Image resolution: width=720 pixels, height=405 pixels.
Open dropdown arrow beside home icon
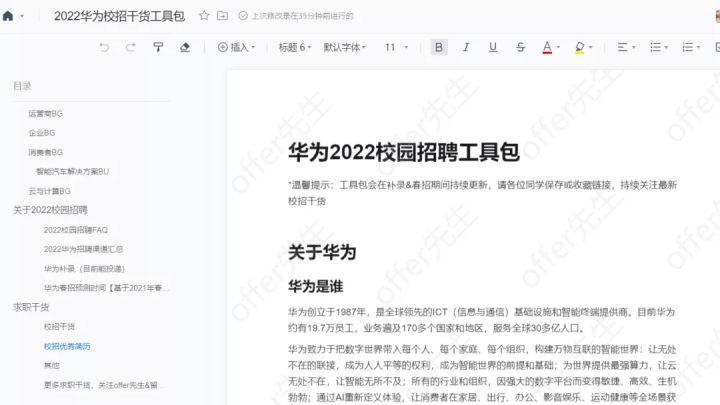pyautogui.click(x=22, y=17)
